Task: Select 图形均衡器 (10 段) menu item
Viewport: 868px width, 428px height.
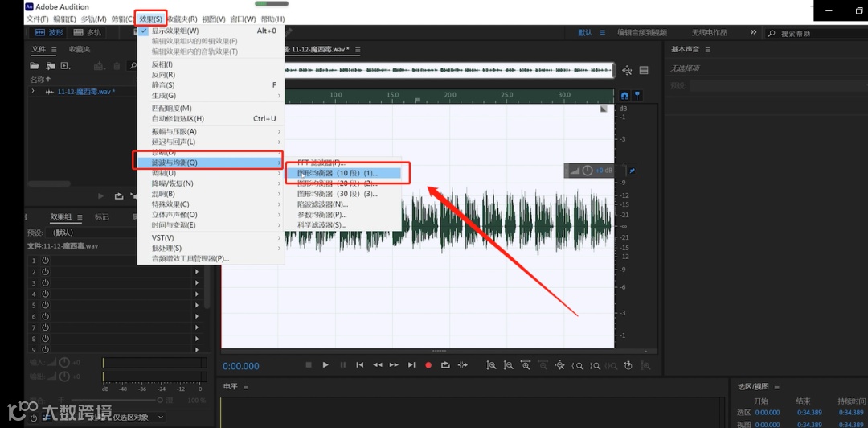Action: (x=342, y=173)
